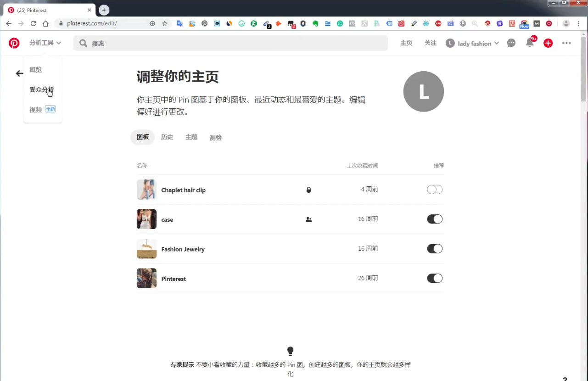Screen dimensions: 588x381
Task: Click the Fashion Jewelry board thumbnail
Action: 147,249
